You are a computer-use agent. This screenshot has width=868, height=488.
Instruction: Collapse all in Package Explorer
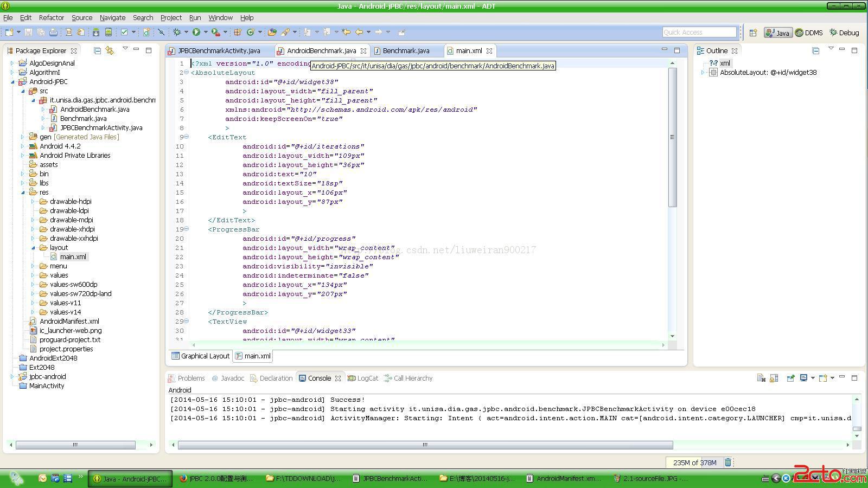[x=98, y=50]
